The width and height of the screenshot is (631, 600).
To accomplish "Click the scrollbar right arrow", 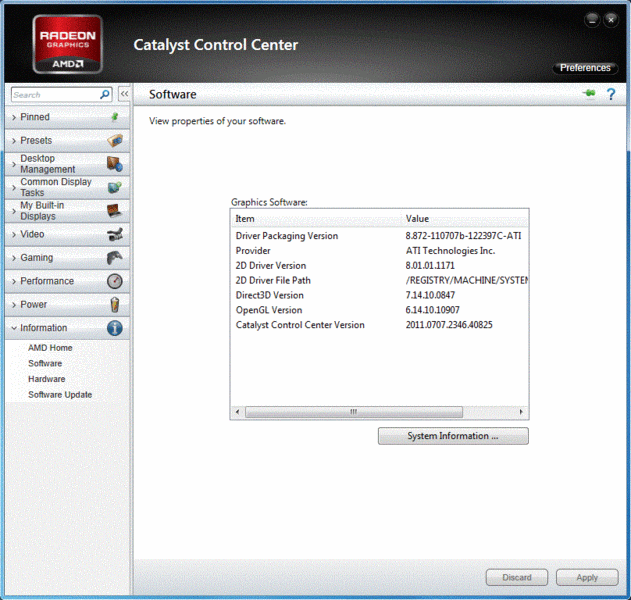I will coord(521,412).
